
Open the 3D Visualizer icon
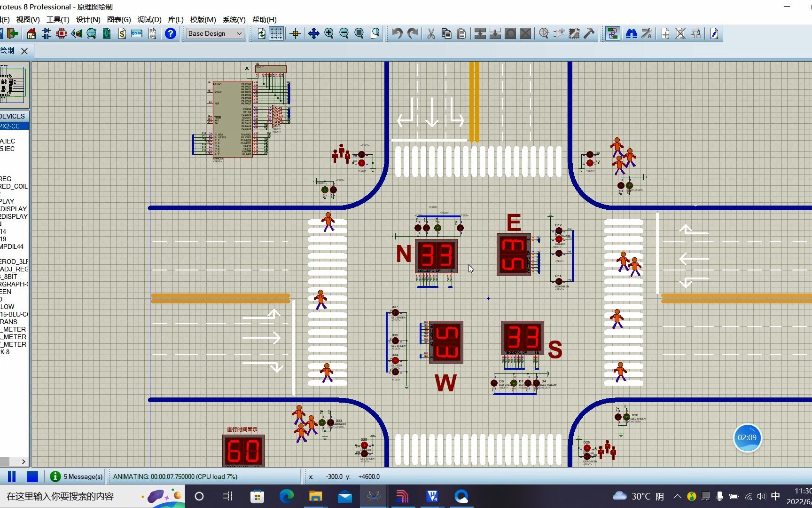pyautogui.click(x=77, y=33)
